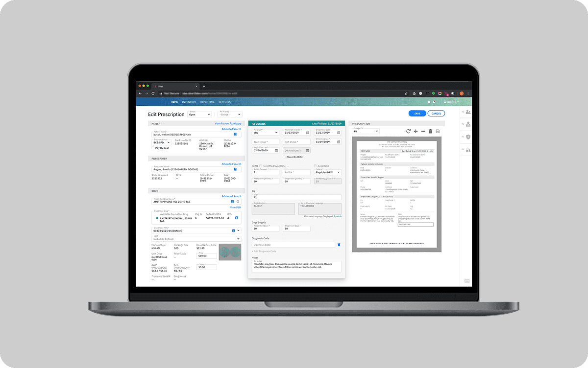
Task: Click the Sig input field
Action: click(x=296, y=197)
